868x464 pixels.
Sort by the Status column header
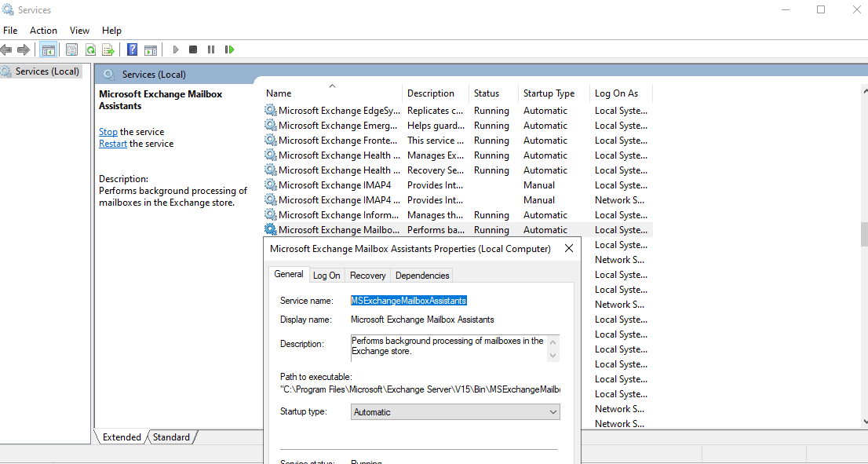(493, 93)
